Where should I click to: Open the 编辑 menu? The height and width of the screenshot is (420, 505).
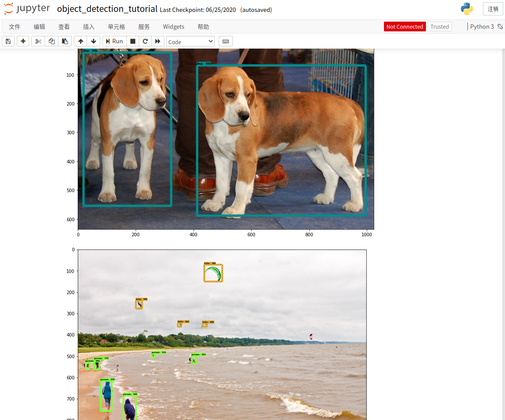pyautogui.click(x=39, y=26)
